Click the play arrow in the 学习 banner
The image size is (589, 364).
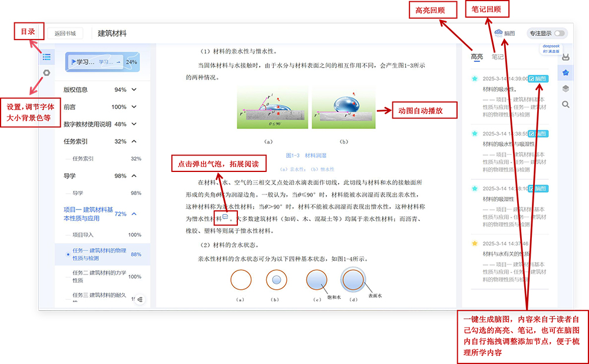point(74,62)
